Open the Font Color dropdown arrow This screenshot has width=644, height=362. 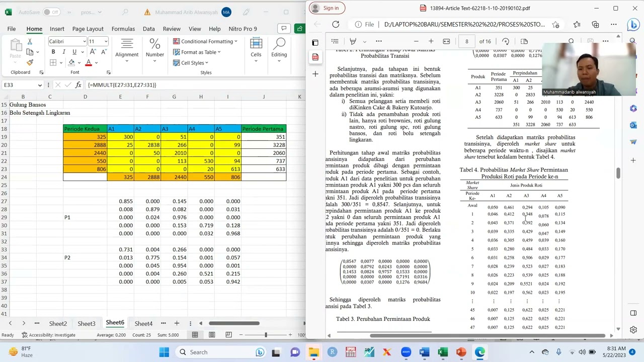pos(96,63)
